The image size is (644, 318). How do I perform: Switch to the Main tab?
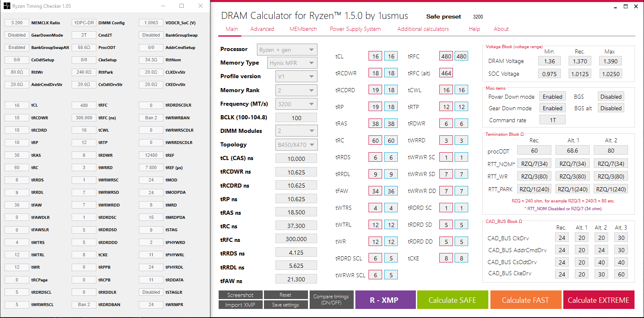pos(232,29)
